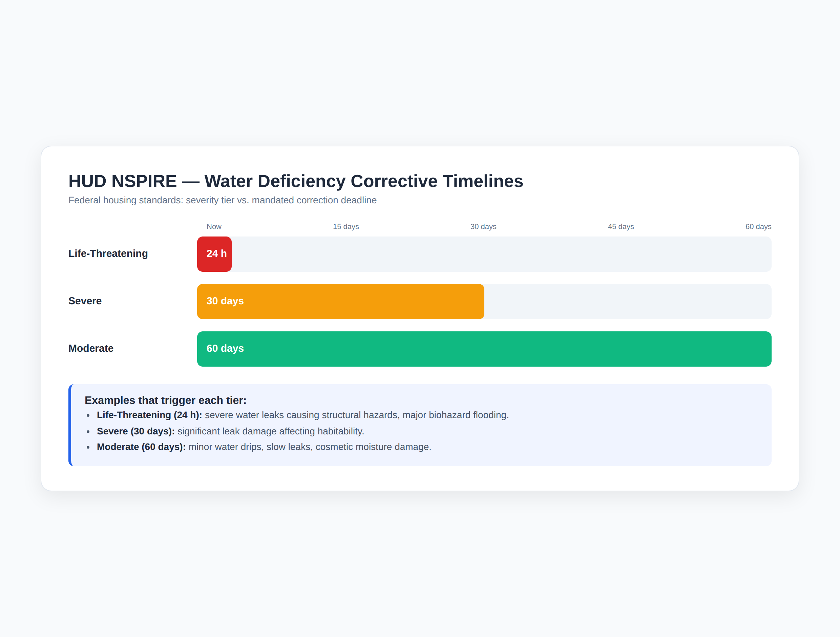840x637 pixels.
Task: Click the Severe (30 days) bullet
Action: click(x=231, y=432)
